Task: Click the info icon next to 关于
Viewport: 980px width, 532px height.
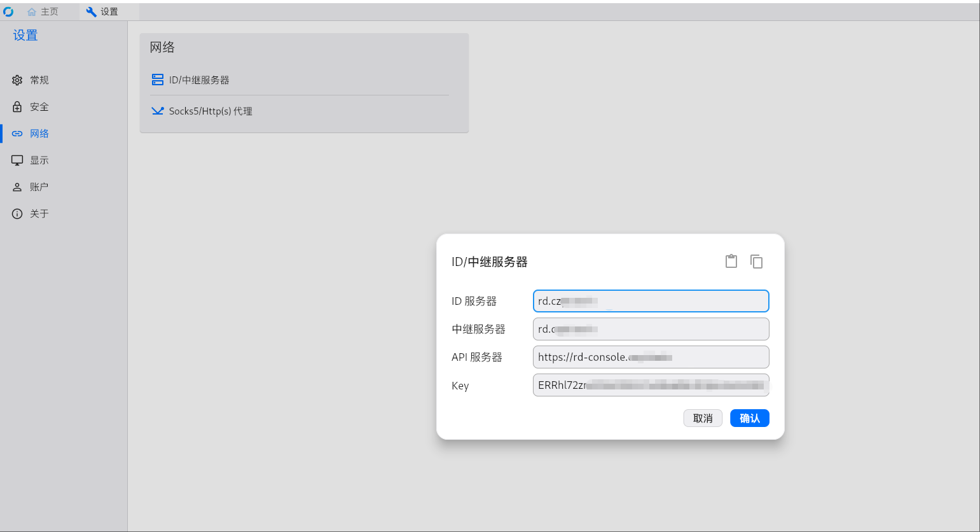Action: [17, 214]
